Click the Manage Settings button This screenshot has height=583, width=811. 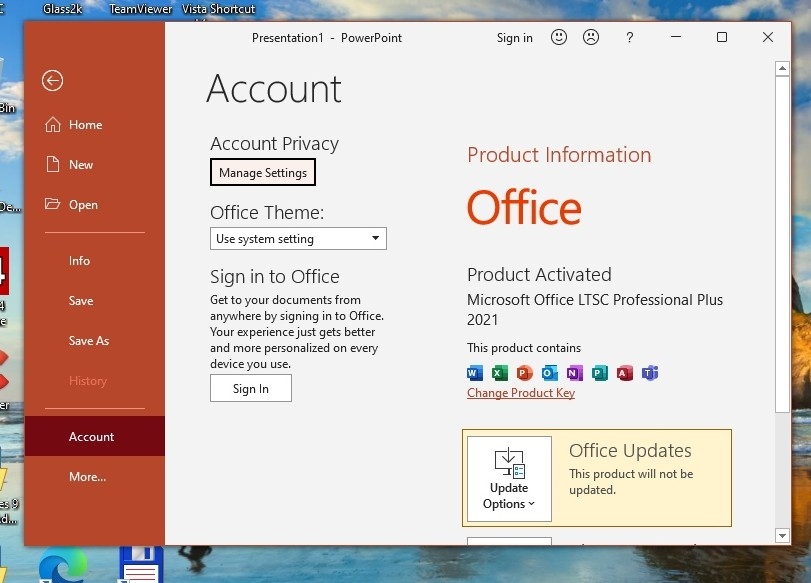tap(263, 172)
